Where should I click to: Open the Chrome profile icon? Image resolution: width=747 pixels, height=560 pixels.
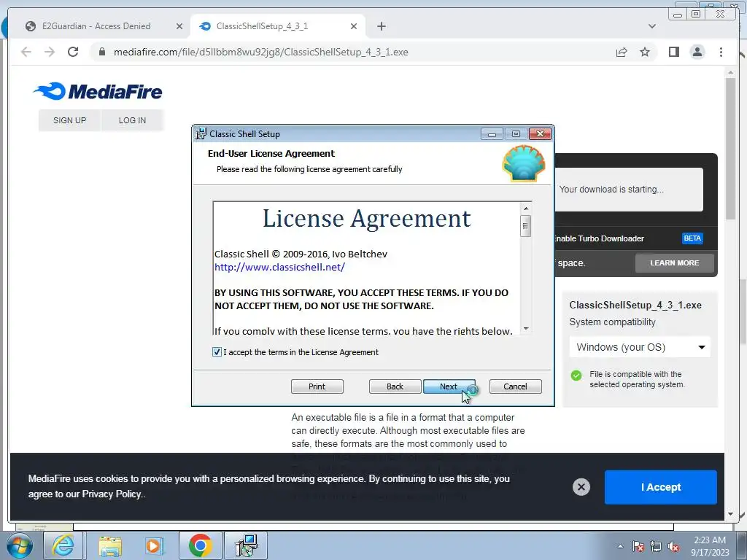coord(697,52)
